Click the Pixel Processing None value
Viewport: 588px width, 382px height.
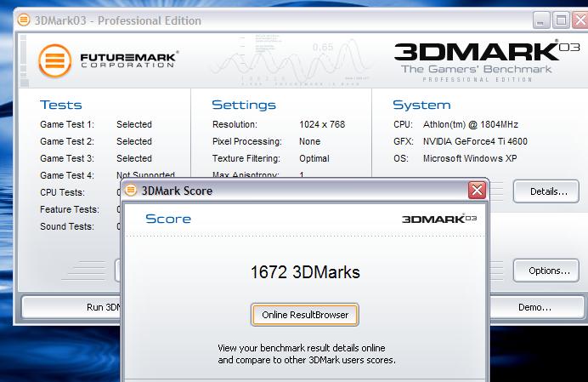click(x=309, y=141)
